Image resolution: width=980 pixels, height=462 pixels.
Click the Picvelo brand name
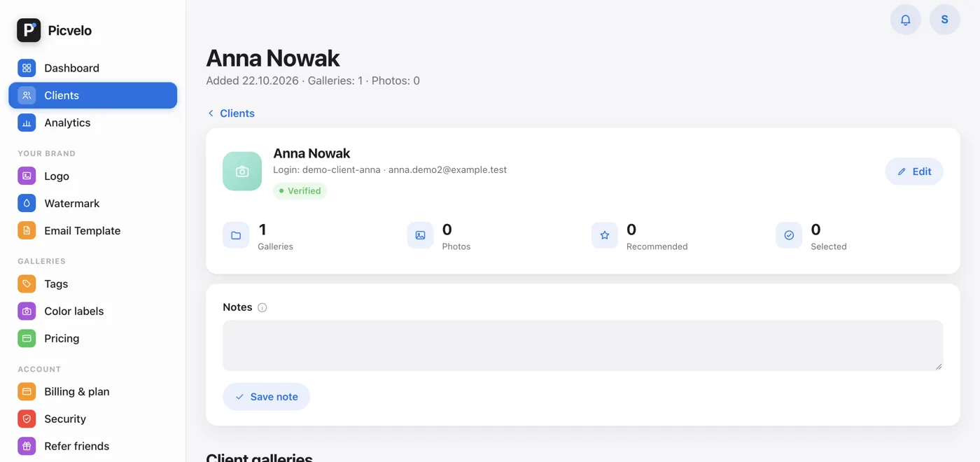(70, 30)
